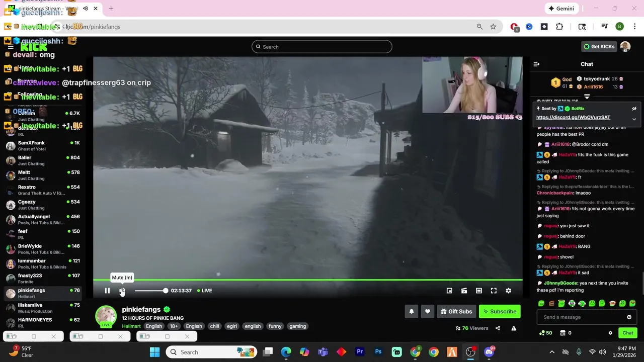Open liiskamlive channel in sidebar

pos(43,308)
